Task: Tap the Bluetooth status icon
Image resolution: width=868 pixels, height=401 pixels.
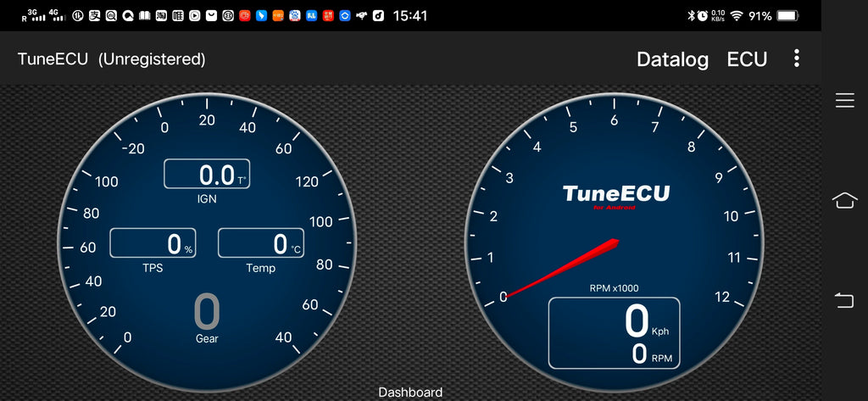Action: click(691, 16)
